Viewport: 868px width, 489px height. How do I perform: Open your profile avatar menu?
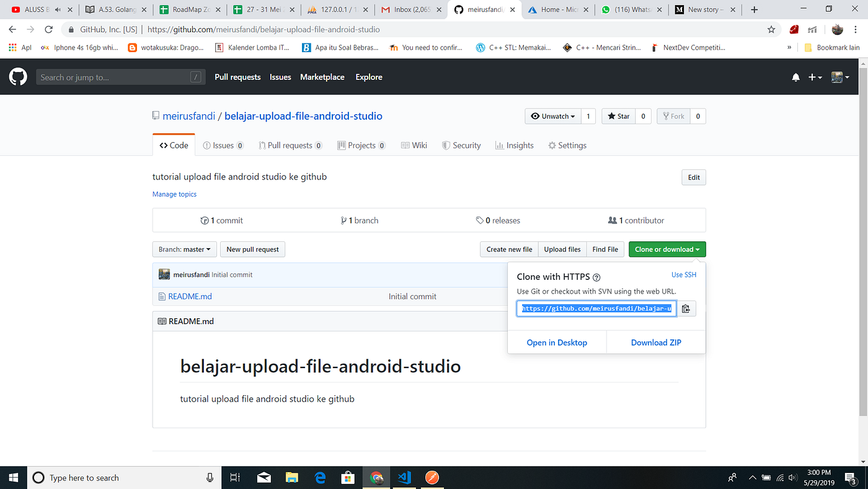[838, 77]
